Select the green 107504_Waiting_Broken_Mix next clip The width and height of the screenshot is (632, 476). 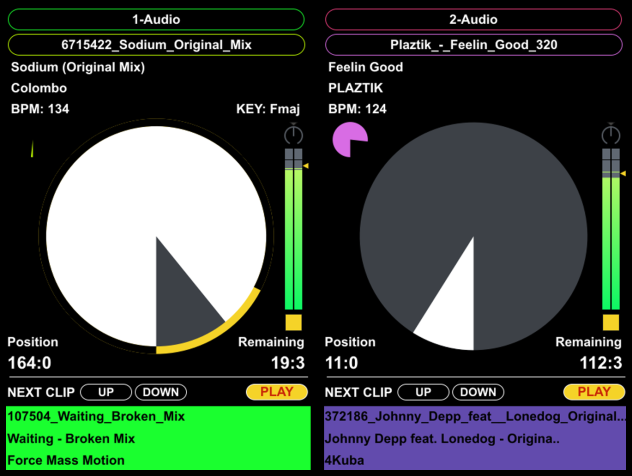click(x=158, y=438)
